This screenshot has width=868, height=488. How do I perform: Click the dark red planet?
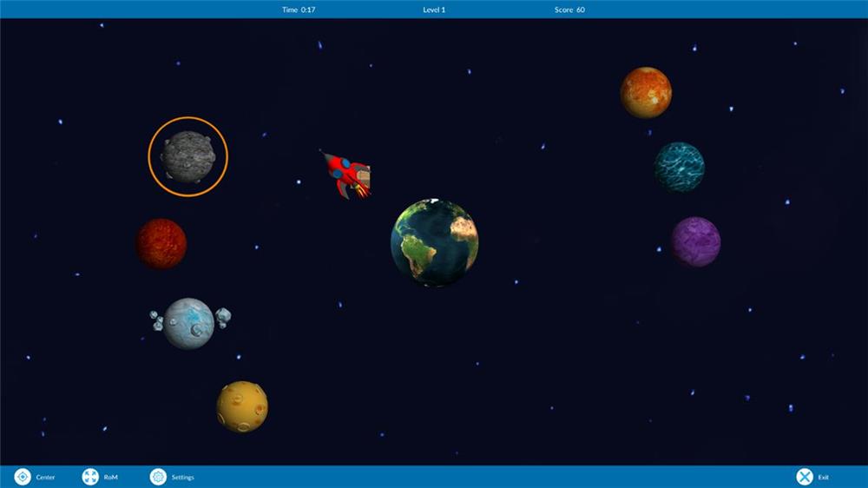point(161,243)
